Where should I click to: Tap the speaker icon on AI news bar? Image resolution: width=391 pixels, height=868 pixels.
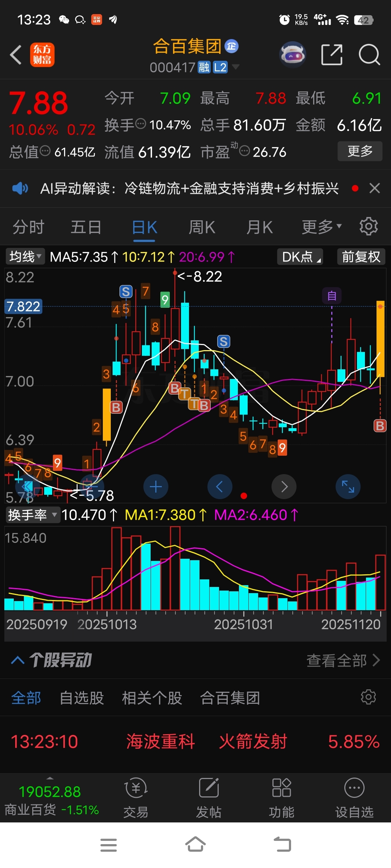click(x=20, y=188)
